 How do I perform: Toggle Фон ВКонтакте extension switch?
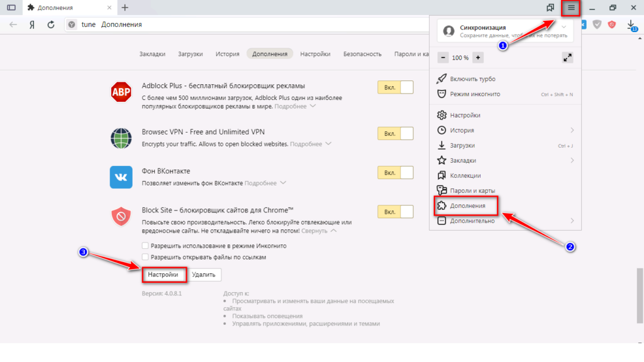[396, 173]
